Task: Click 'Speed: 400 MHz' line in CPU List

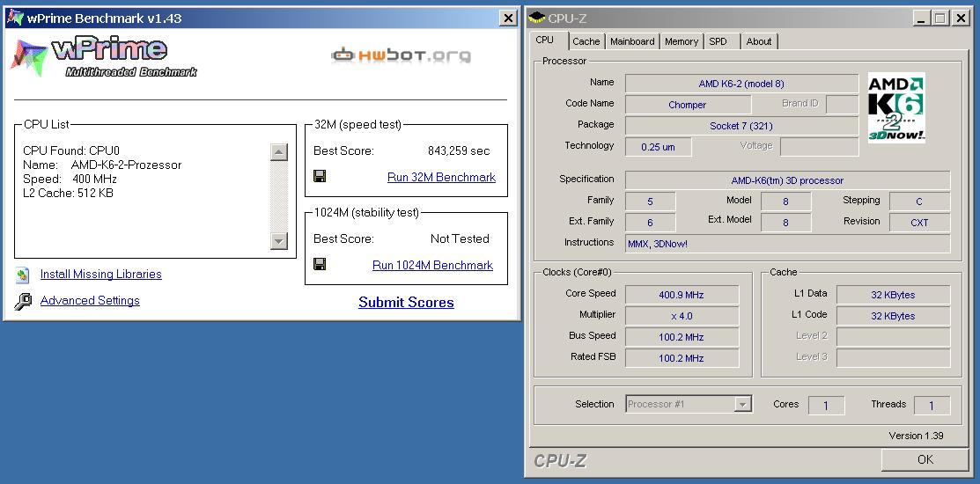Action: [70, 180]
